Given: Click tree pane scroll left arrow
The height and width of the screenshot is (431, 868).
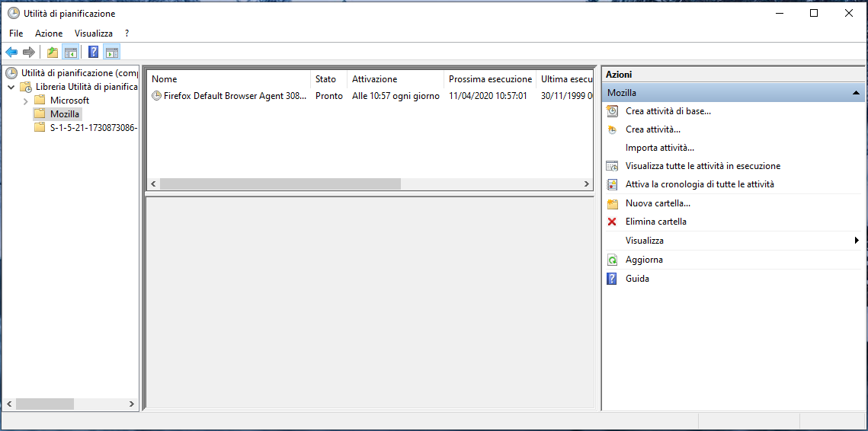Looking at the screenshot, I should pos(9,404).
